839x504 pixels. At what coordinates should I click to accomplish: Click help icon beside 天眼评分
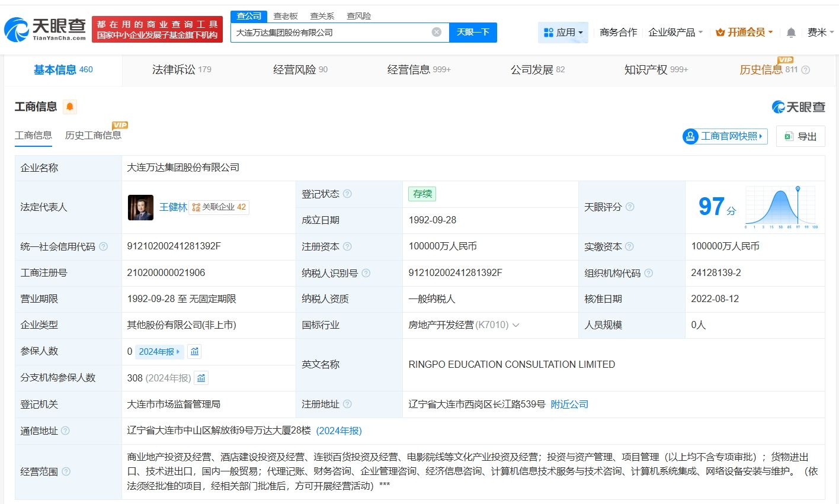click(630, 207)
